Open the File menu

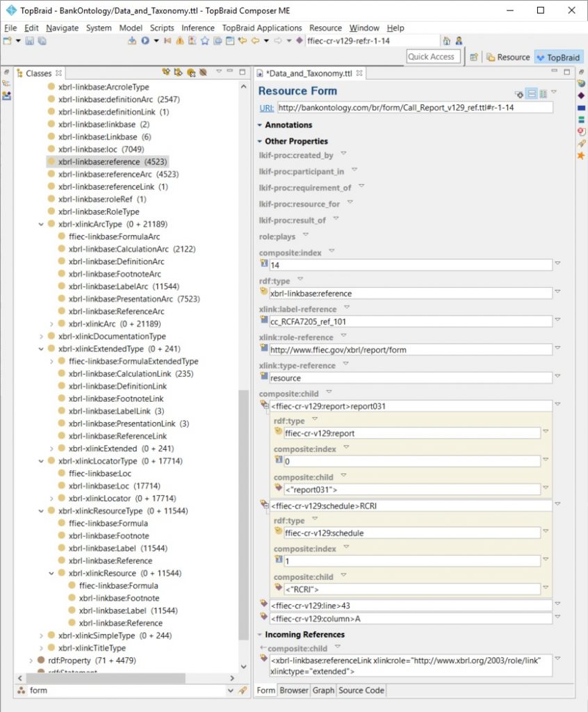click(10, 28)
